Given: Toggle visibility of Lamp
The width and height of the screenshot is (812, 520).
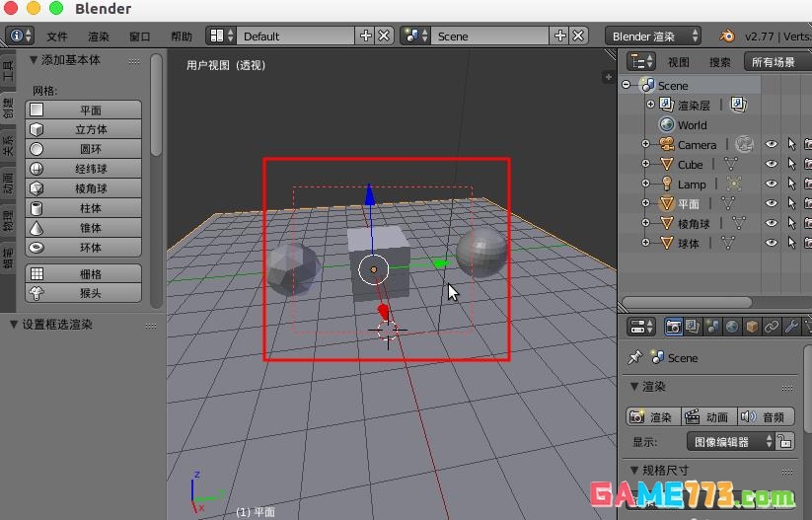Looking at the screenshot, I should coord(772,184).
